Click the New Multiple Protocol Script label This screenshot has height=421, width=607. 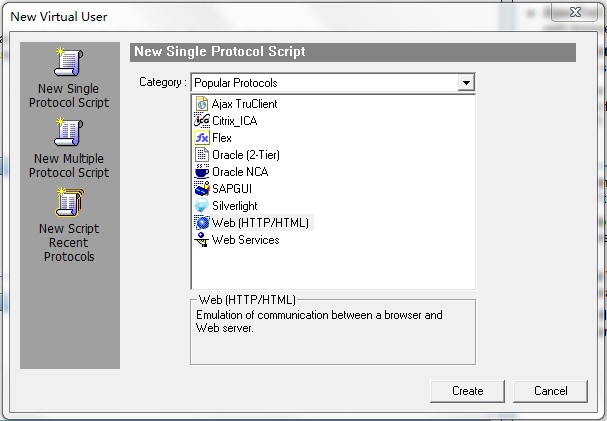[x=69, y=166]
